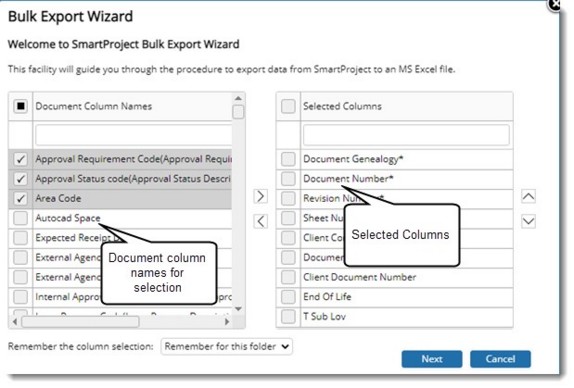This screenshot has height=388, width=574.
Task: Select all in Selected Columns header
Action: point(288,106)
